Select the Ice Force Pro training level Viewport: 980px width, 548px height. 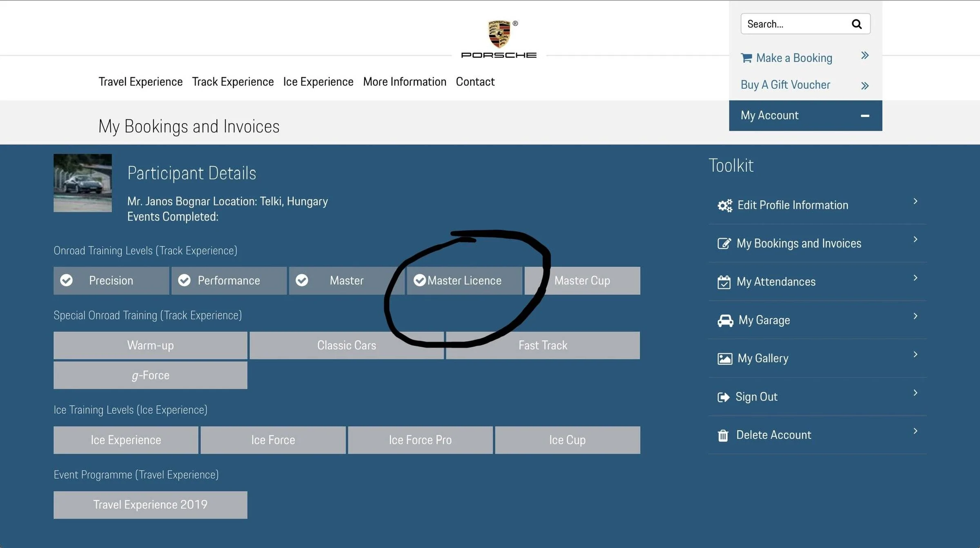(x=420, y=440)
